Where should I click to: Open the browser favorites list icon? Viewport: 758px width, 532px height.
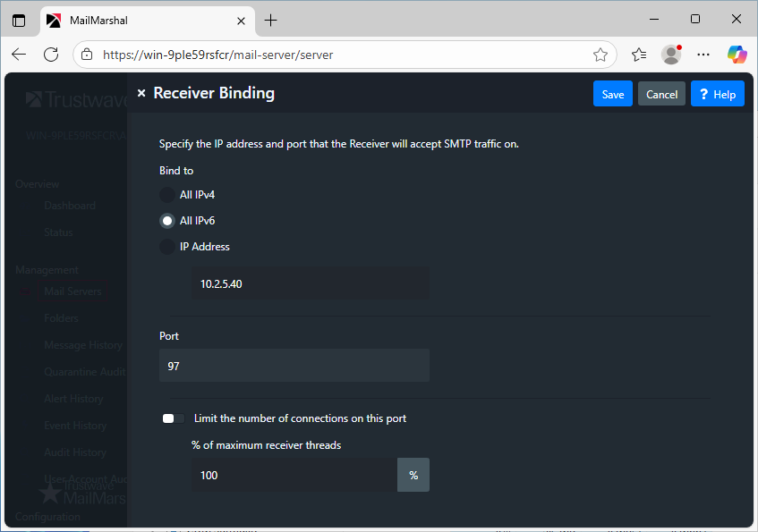[x=639, y=55]
